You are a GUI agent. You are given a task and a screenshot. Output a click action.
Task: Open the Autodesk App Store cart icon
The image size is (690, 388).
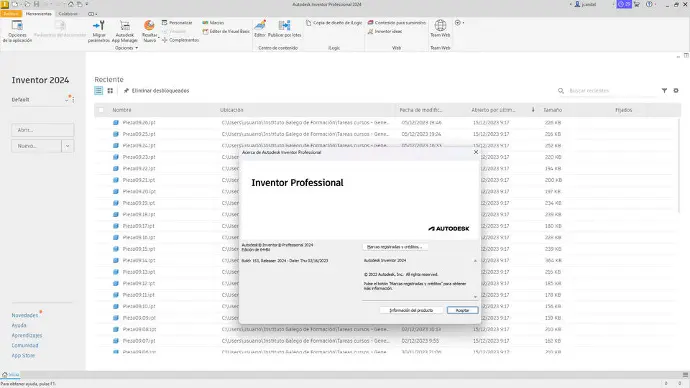coord(636,4)
